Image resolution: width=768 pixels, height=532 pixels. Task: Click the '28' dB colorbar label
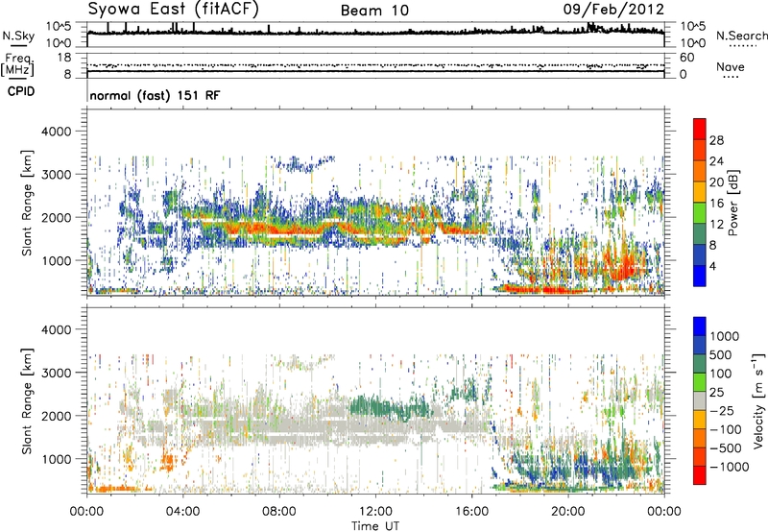tap(716, 140)
